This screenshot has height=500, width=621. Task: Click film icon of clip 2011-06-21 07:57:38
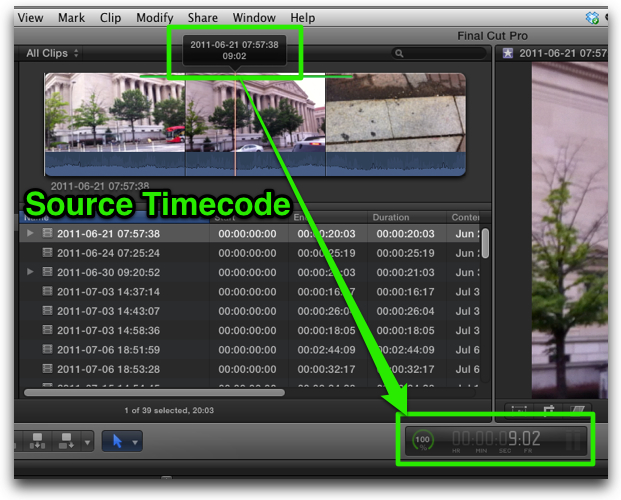[x=47, y=233]
